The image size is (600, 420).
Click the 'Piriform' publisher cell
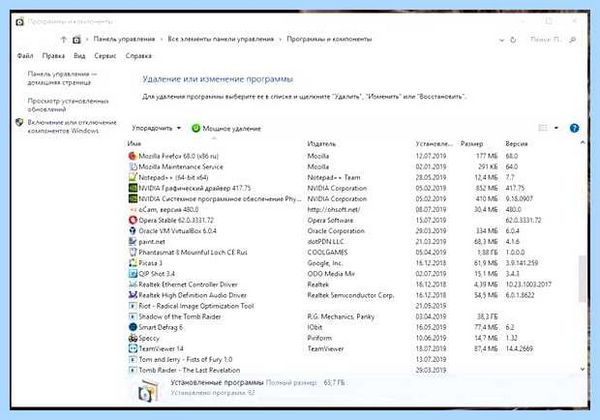point(320,338)
